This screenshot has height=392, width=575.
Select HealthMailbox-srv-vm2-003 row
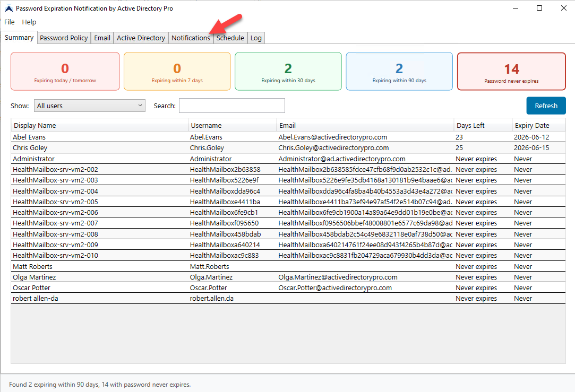(288, 180)
